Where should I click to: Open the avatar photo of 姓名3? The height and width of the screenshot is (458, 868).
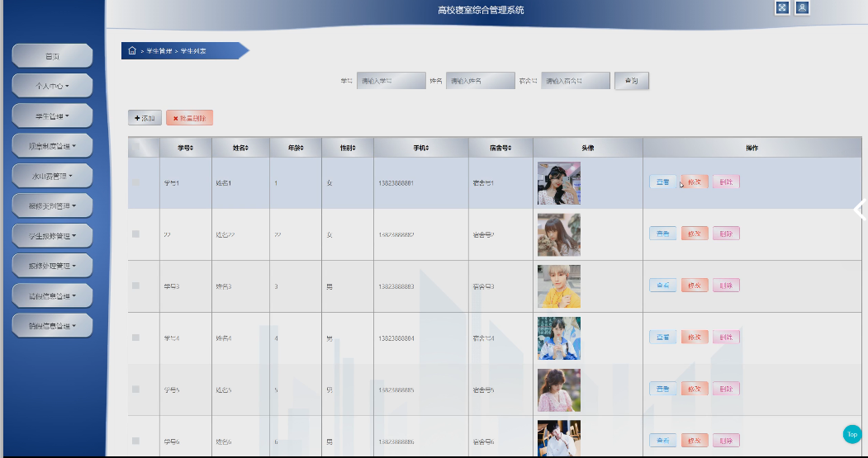pos(559,286)
